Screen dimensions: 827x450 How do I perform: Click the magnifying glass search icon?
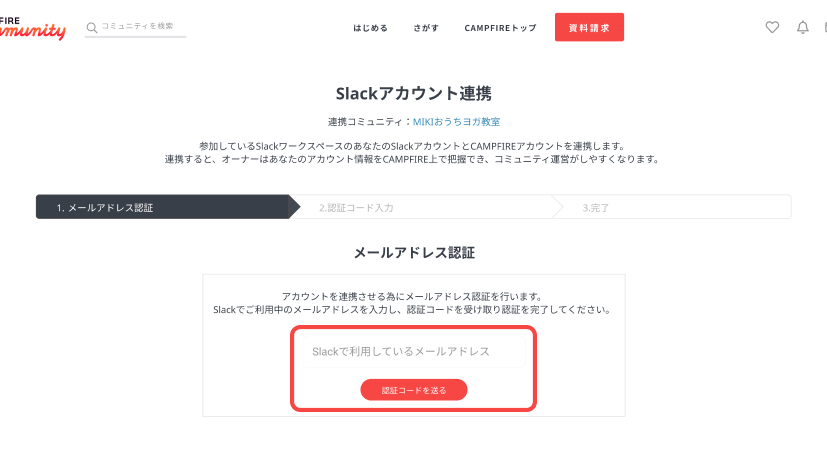tap(92, 27)
